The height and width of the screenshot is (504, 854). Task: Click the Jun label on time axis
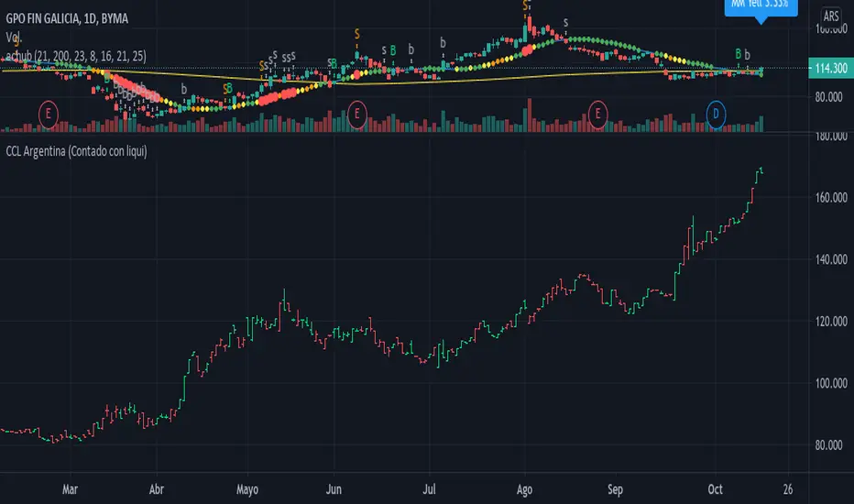334,489
